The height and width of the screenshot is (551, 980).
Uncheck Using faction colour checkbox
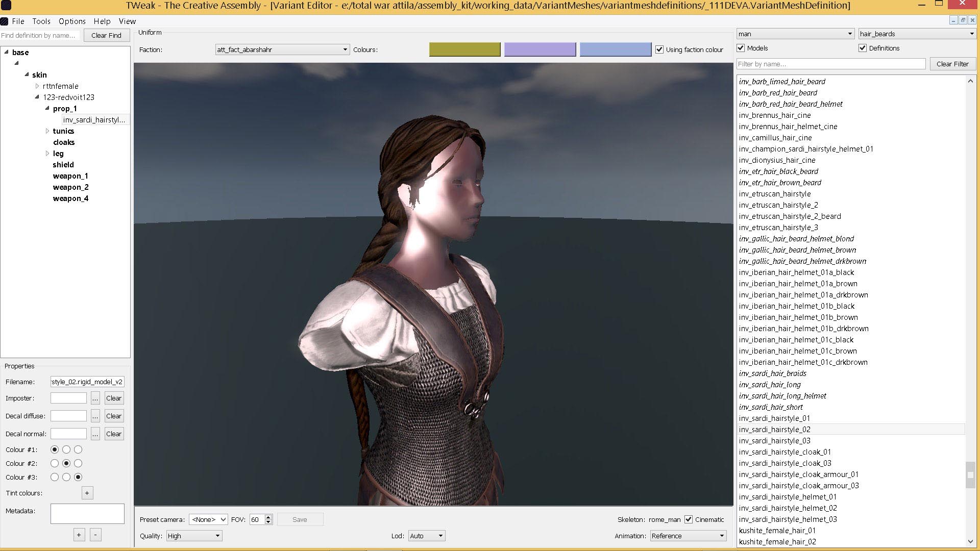[659, 49]
